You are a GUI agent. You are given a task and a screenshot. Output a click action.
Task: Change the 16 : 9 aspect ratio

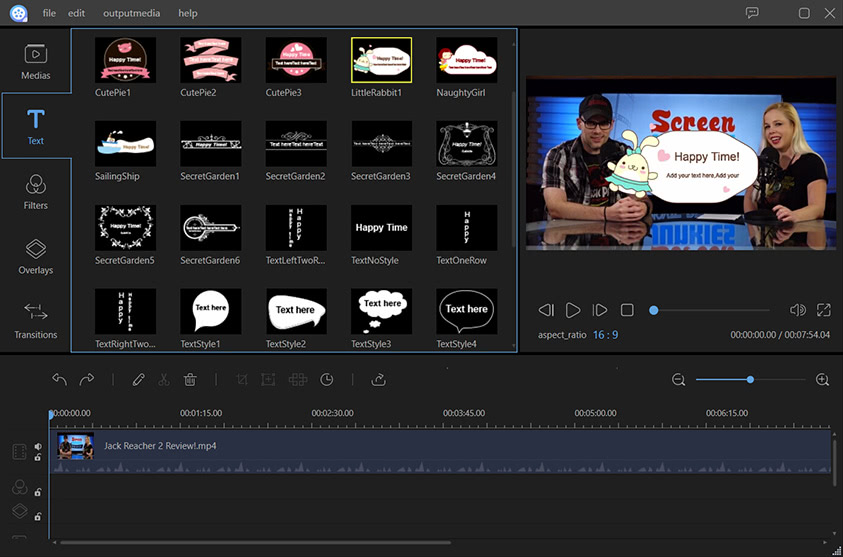click(605, 335)
